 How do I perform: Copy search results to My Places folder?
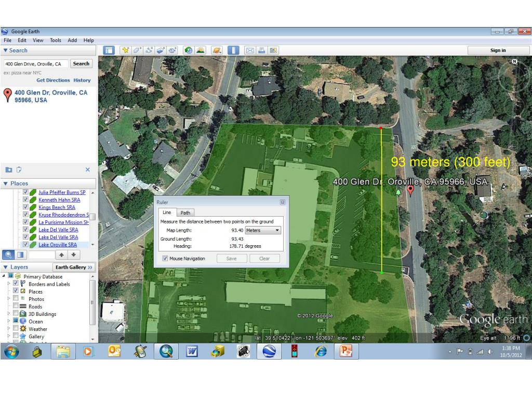pos(9,169)
